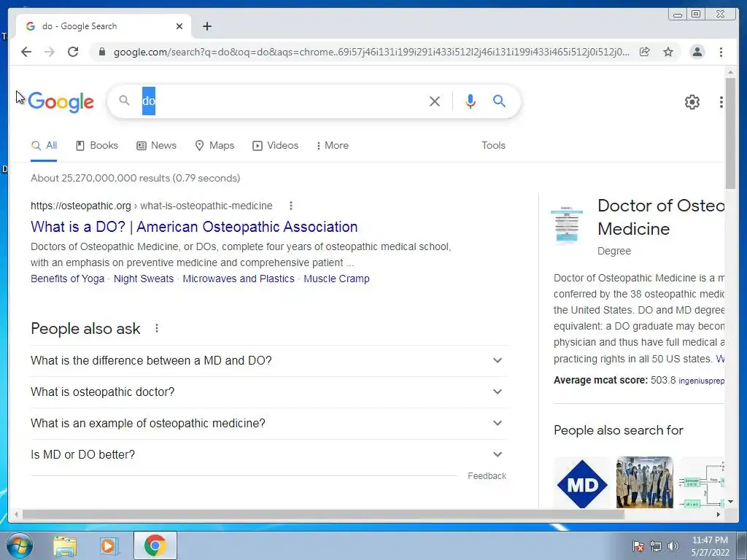Expand 'What is an example of osteopathic medicine?'
Screen dimensions: 747x560
point(268,424)
